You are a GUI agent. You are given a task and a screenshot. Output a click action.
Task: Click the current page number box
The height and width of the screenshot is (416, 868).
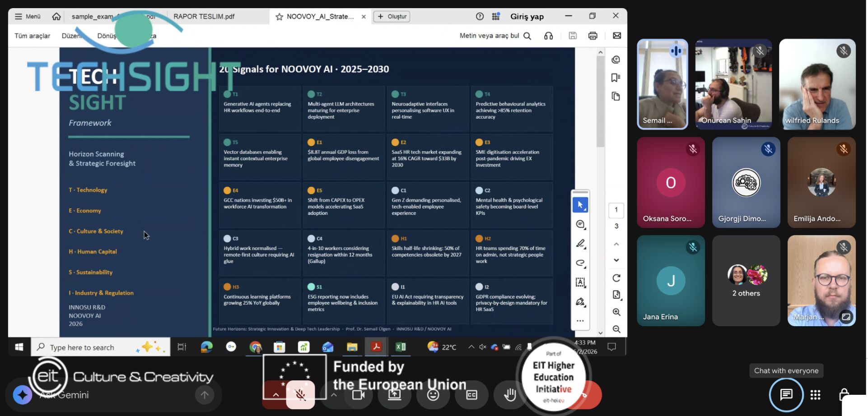[x=616, y=210]
